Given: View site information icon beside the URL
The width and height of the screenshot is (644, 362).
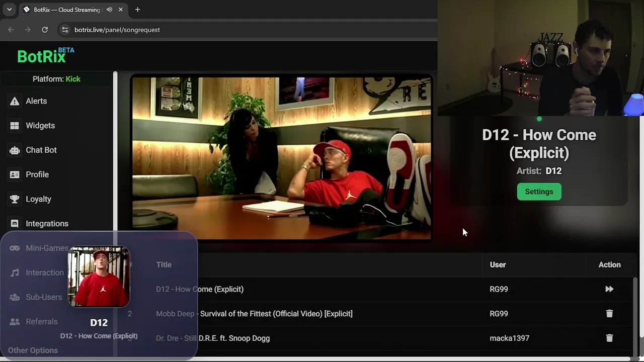Looking at the screenshot, I should pos(64,30).
